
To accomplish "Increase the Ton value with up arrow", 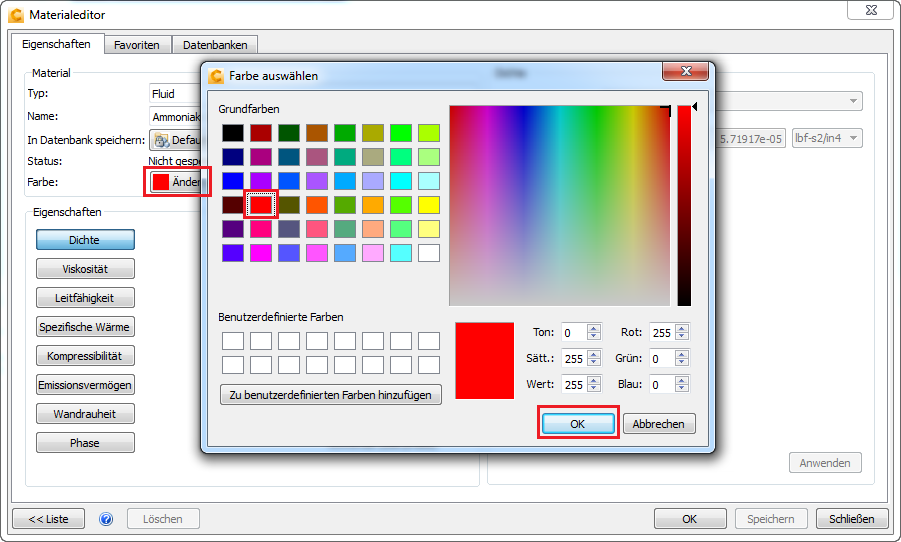I will 594,328.
